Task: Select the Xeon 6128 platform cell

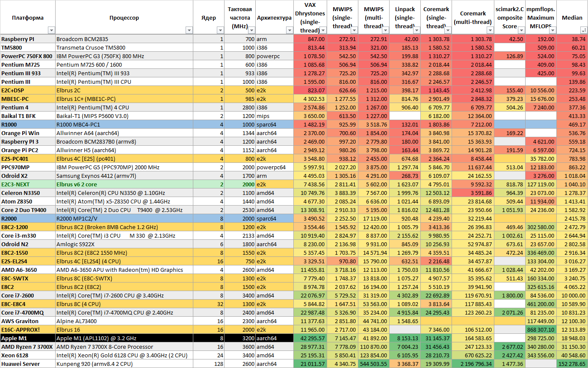Action: 28,355
